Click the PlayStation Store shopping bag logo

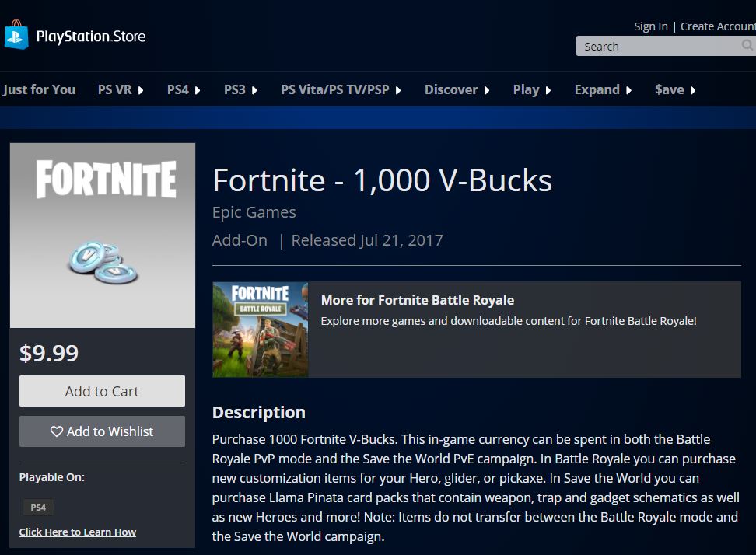pos(16,35)
